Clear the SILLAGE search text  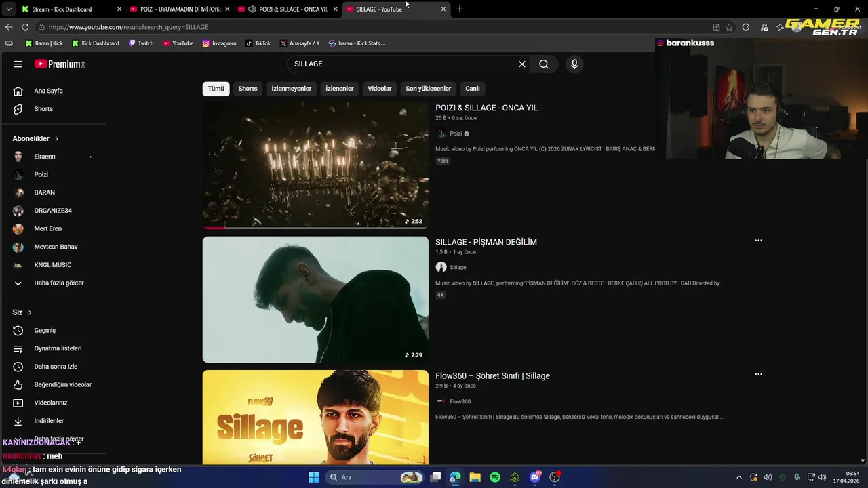pos(522,64)
